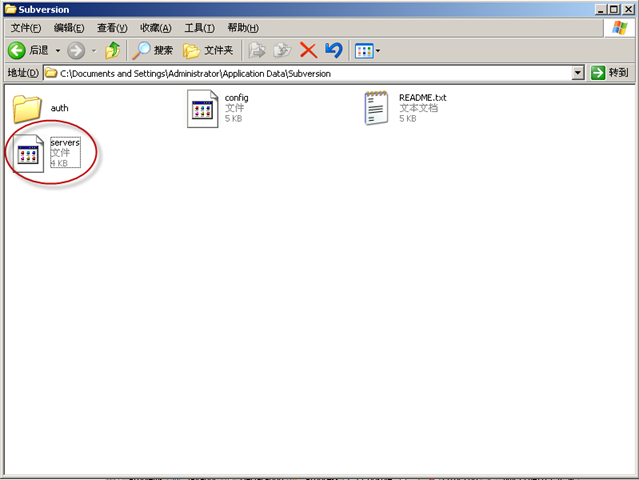Open the Search (搜索) pane
The width and height of the screenshot is (639, 480).
153,51
